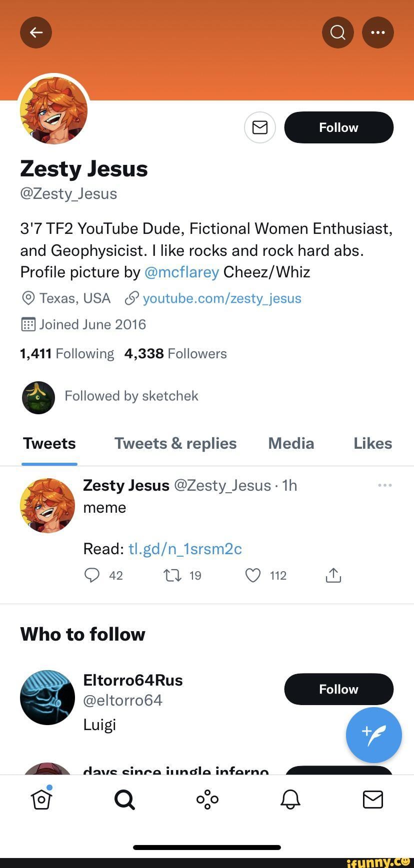Open the more options menu on the profile
414x868 pixels.
point(377,32)
